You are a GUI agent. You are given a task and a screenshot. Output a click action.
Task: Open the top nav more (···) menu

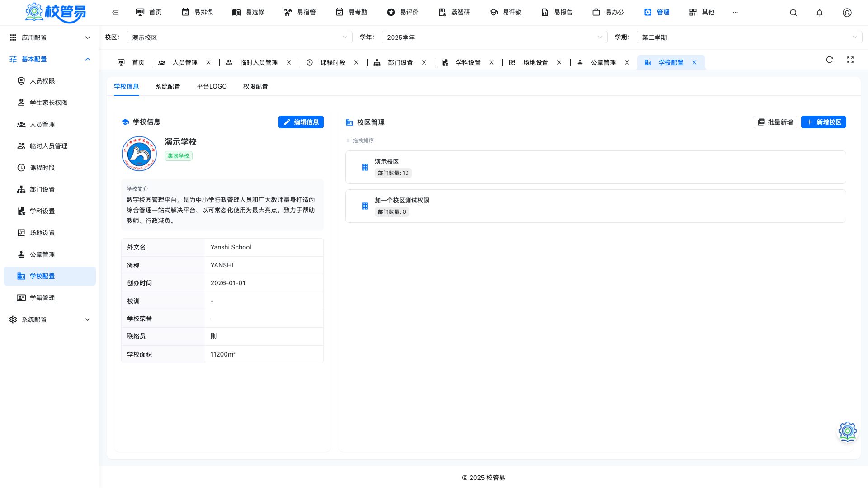[735, 13]
